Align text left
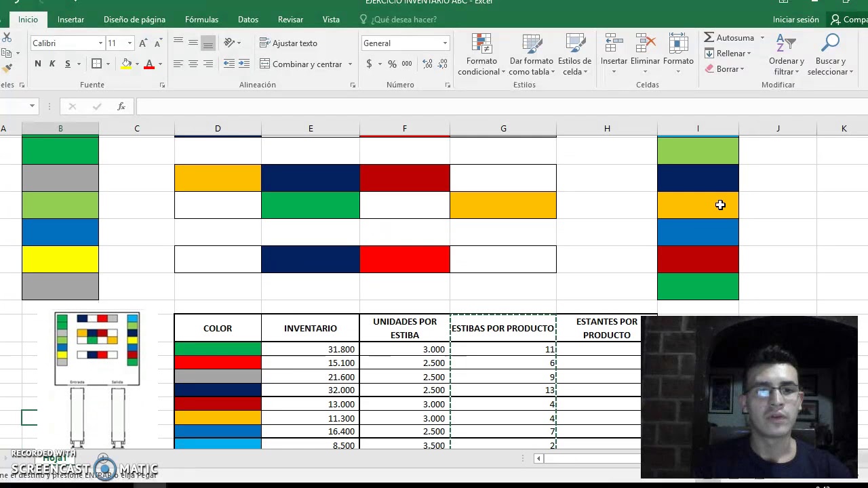This screenshot has height=488, width=868. 178,64
